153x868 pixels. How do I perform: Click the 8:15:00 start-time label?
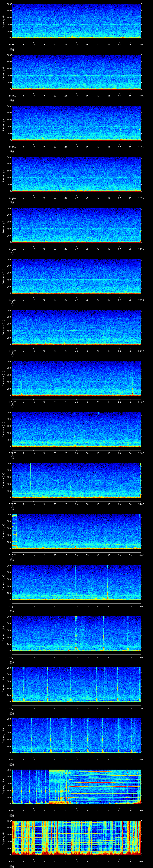(x=12, y=146)
